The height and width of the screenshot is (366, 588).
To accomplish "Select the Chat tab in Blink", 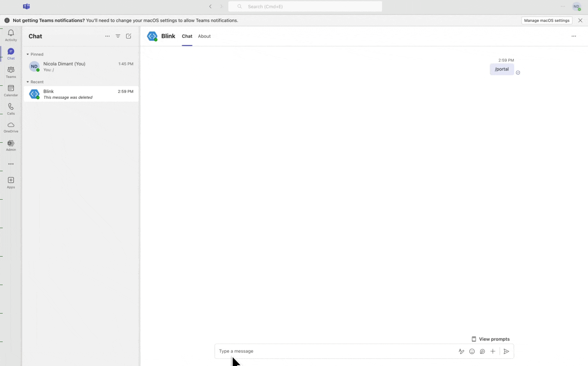I will pyautogui.click(x=187, y=36).
